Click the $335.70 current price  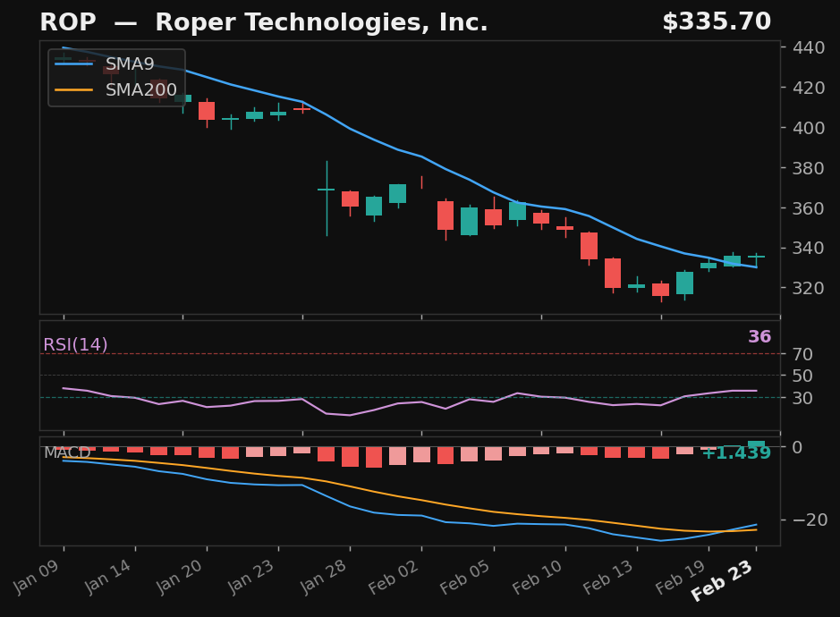pos(717,22)
